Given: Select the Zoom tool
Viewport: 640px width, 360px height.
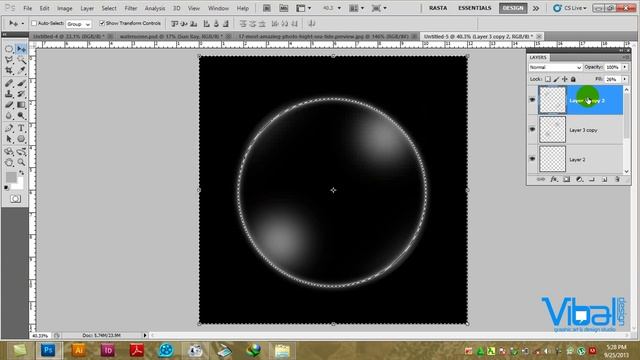Looking at the screenshot, I should 21,162.
